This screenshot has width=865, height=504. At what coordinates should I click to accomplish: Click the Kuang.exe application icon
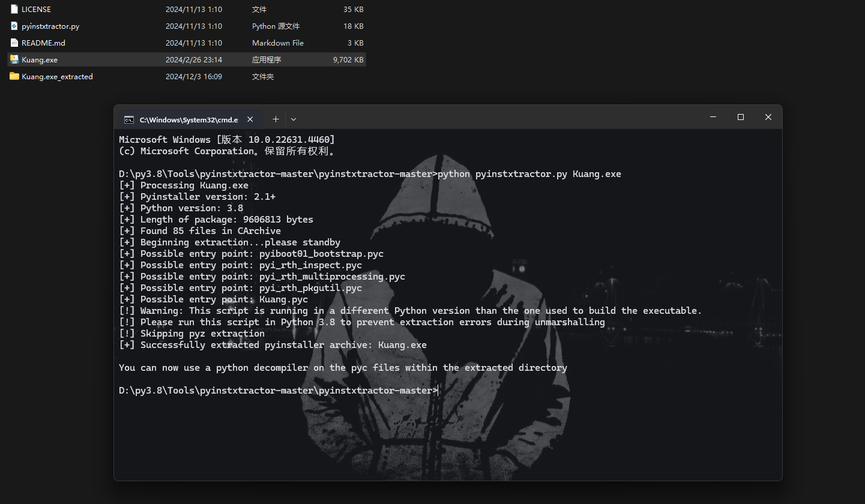click(14, 59)
